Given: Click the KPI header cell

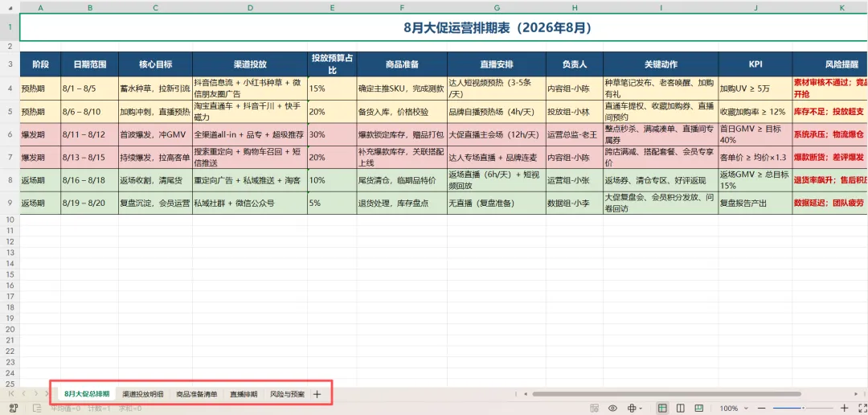Looking at the screenshot, I should (x=755, y=64).
